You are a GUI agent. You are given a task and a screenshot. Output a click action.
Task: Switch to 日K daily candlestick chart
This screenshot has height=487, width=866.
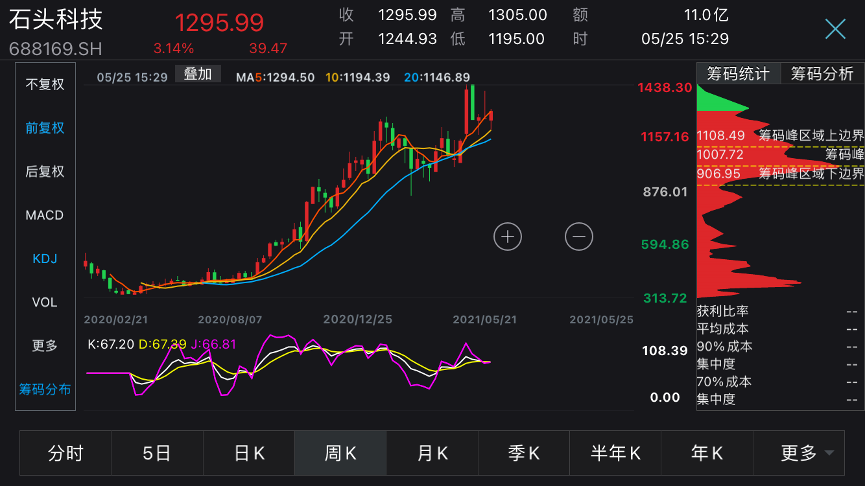pyautogui.click(x=249, y=453)
